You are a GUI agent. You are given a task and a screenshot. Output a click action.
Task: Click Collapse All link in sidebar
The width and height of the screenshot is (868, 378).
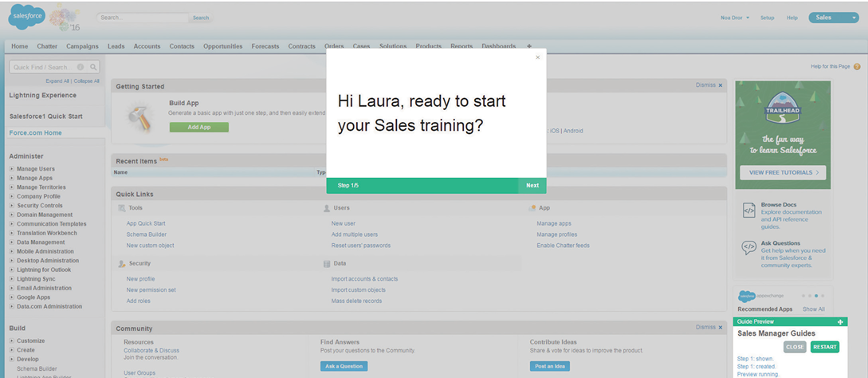[x=86, y=81]
